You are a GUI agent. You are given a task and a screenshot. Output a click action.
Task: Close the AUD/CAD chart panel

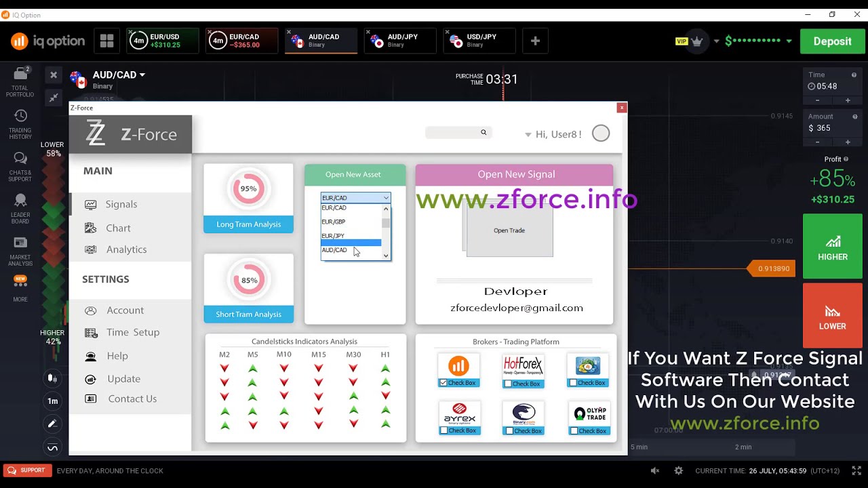(54, 75)
